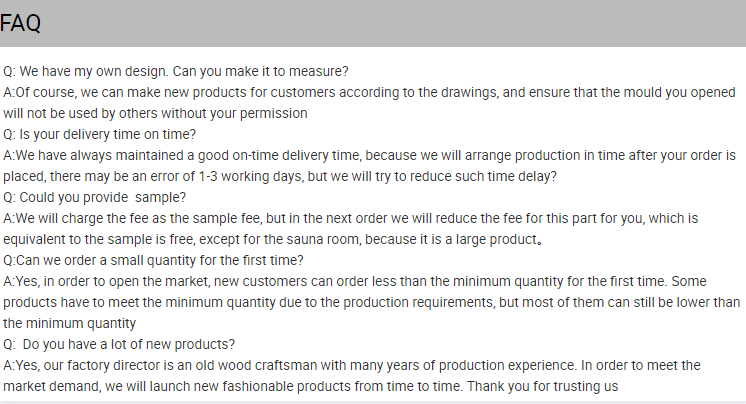Screen dimensions: 746x404
Task: Click 'Thank you for trusting us' text
Action: pos(542,386)
